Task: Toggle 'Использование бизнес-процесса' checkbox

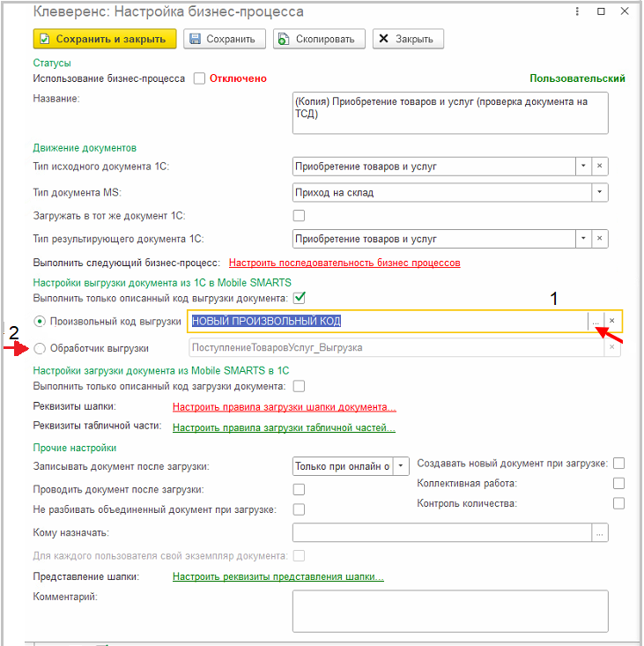Action: pyautogui.click(x=199, y=78)
